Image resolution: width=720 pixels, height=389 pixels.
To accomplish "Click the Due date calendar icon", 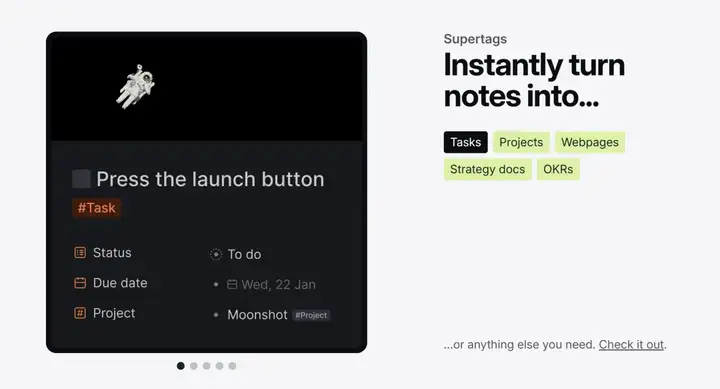I will coord(80,283).
